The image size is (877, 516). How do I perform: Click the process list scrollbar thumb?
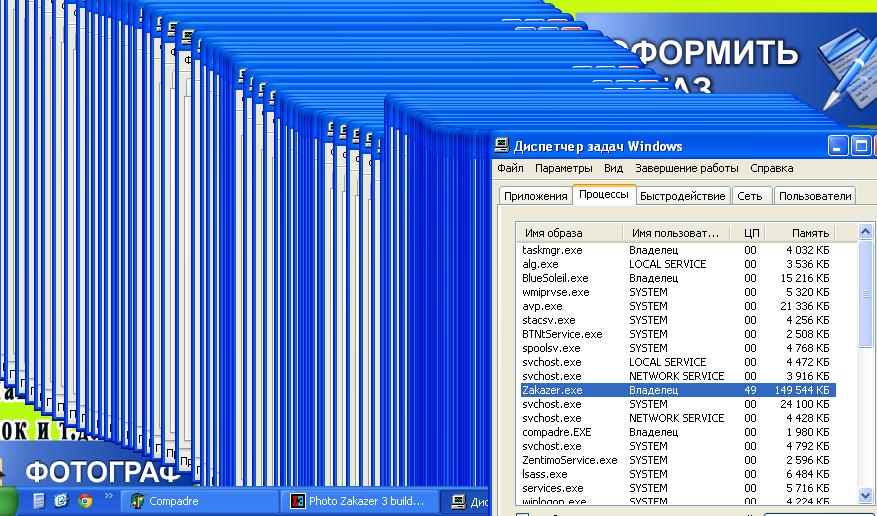[x=865, y=293]
